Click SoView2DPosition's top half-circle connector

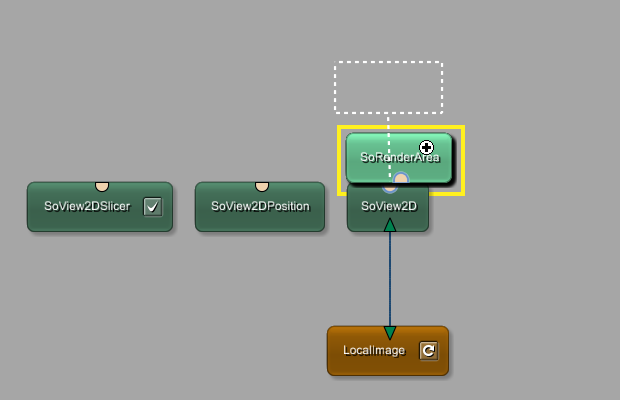(x=262, y=186)
